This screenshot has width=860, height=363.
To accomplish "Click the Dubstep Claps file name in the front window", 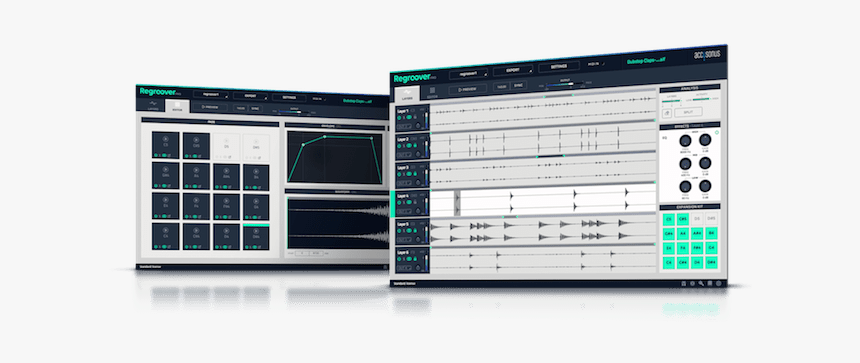I will tap(646, 61).
